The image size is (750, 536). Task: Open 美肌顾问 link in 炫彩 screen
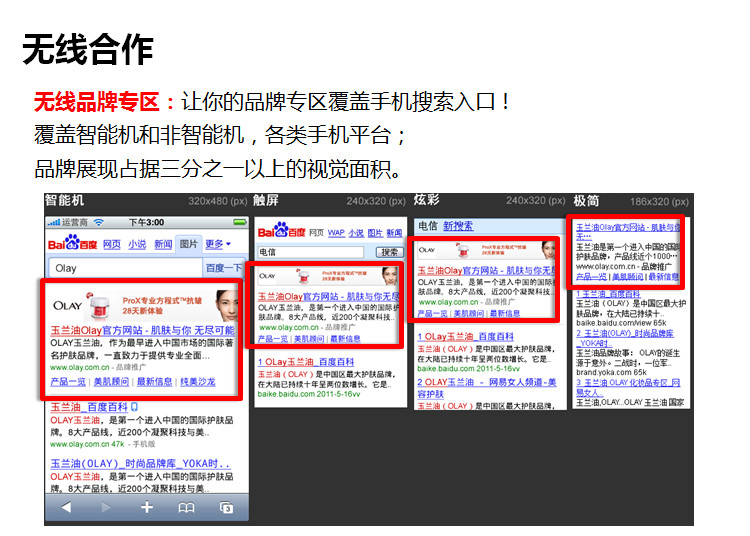click(468, 313)
